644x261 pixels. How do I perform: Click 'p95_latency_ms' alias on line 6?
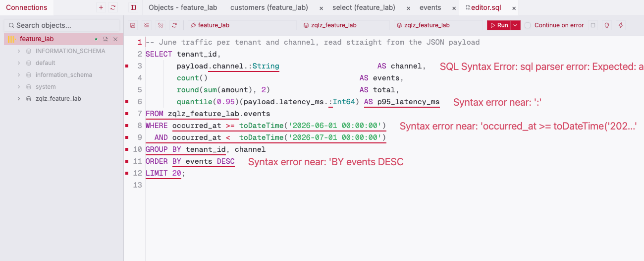coord(408,102)
